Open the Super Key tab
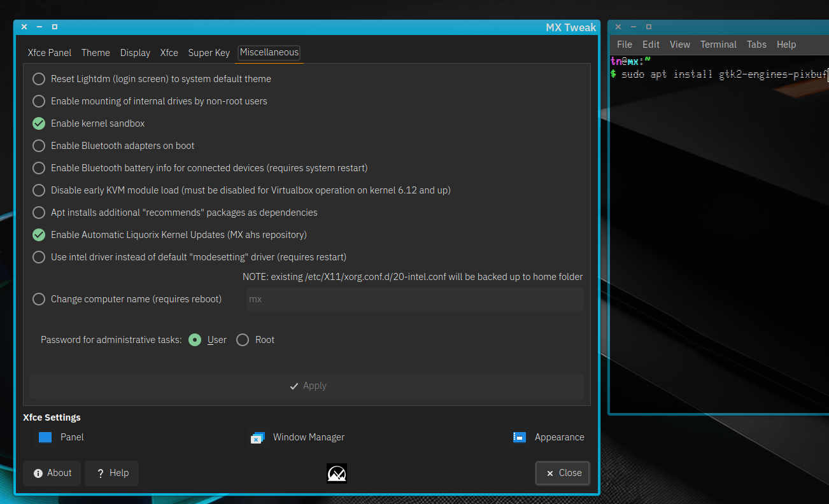 click(x=209, y=53)
